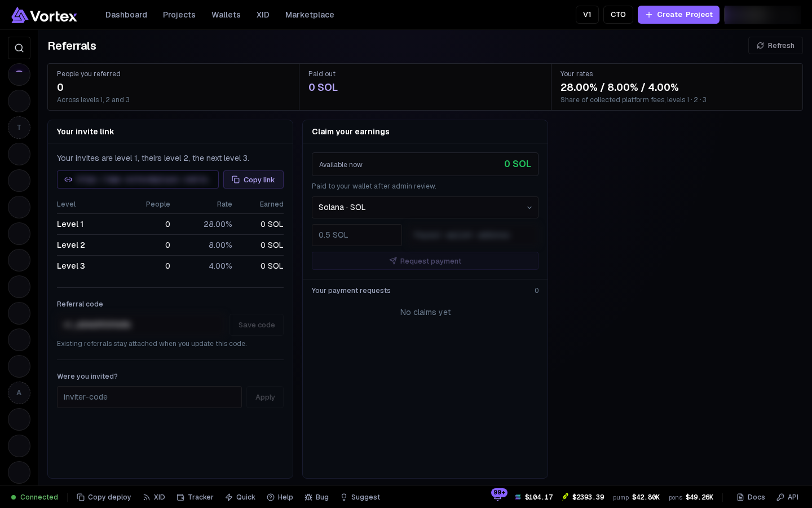Open Wallets in top navigation
812x508 pixels.
[226, 15]
